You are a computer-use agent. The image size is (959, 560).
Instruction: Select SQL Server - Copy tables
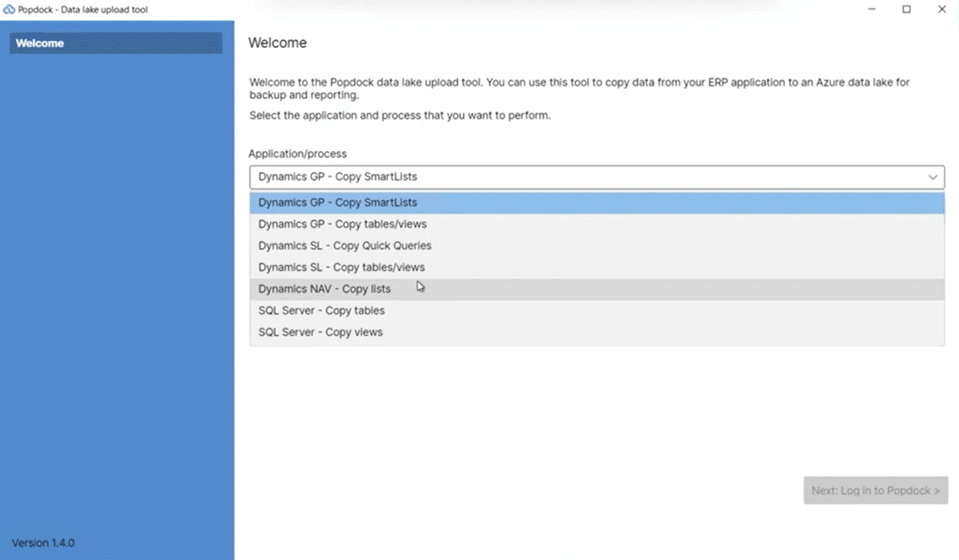(x=321, y=311)
